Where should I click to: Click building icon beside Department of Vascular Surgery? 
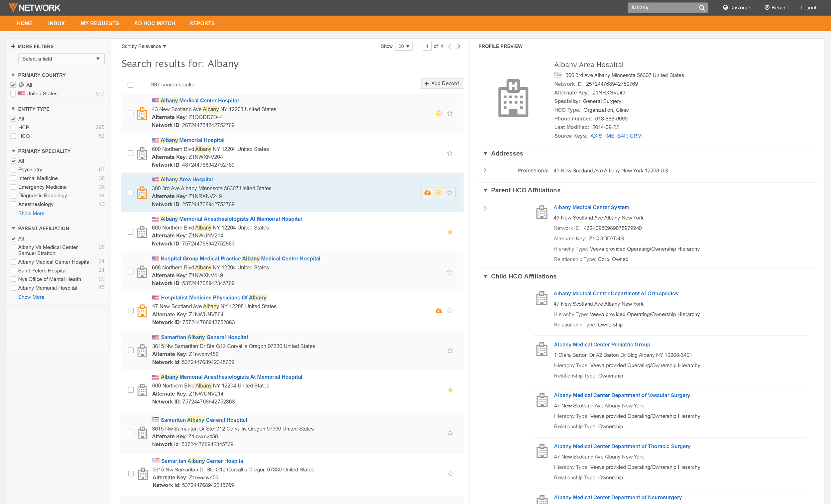coord(541,400)
